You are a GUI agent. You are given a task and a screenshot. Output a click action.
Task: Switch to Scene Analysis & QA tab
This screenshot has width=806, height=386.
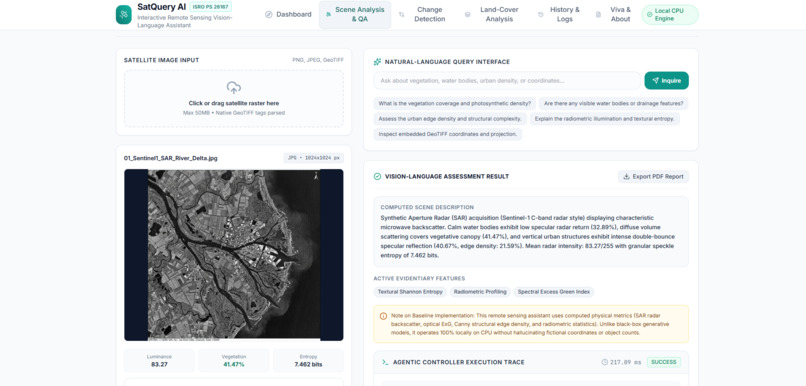click(x=355, y=14)
